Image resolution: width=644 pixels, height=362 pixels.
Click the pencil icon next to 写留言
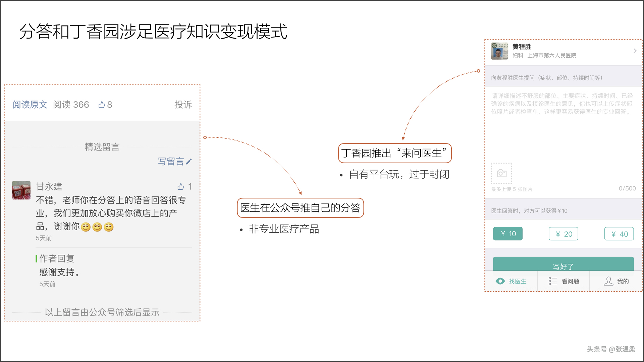coord(189,162)
